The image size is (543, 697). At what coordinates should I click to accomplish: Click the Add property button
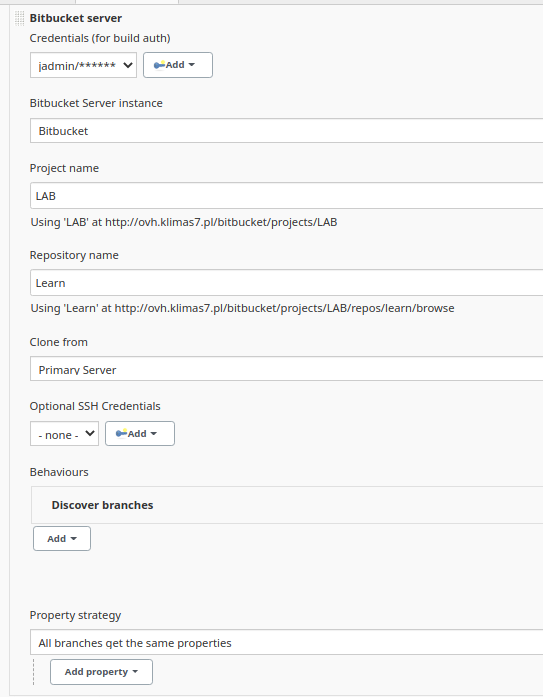point(101,672)
